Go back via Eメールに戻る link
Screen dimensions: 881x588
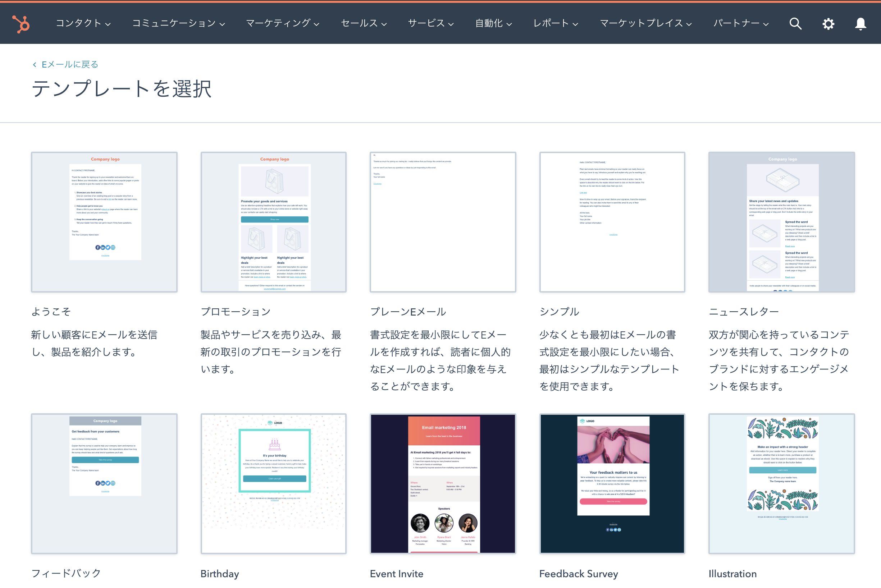(x=70, y=65)
